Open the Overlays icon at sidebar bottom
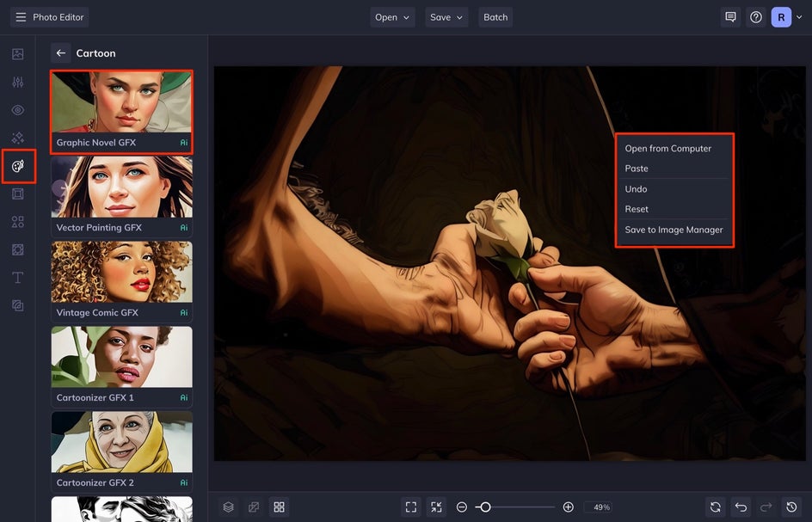 pos(17,305)
